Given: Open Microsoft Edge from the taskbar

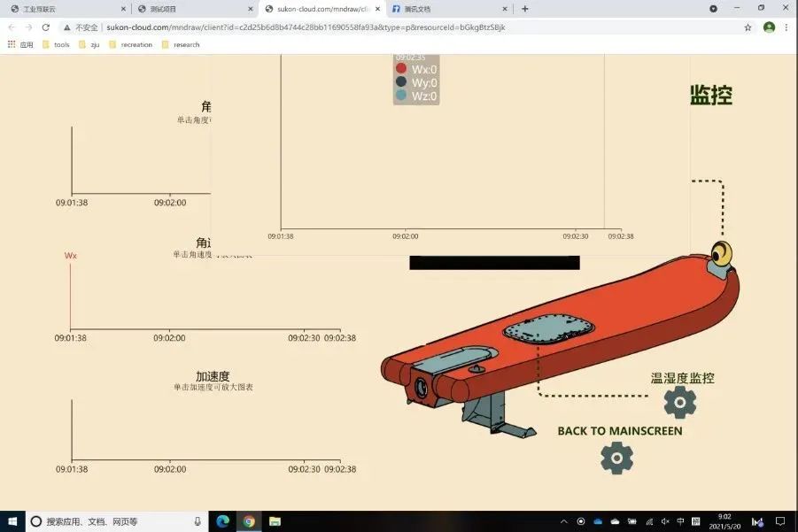Looking at the screenshot, I should coord(223,521).
